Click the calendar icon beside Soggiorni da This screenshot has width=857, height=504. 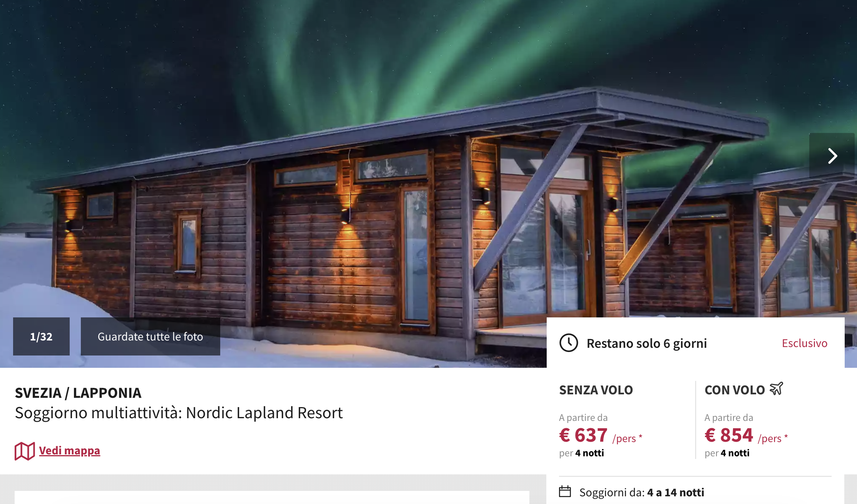(x=565, y=491)
